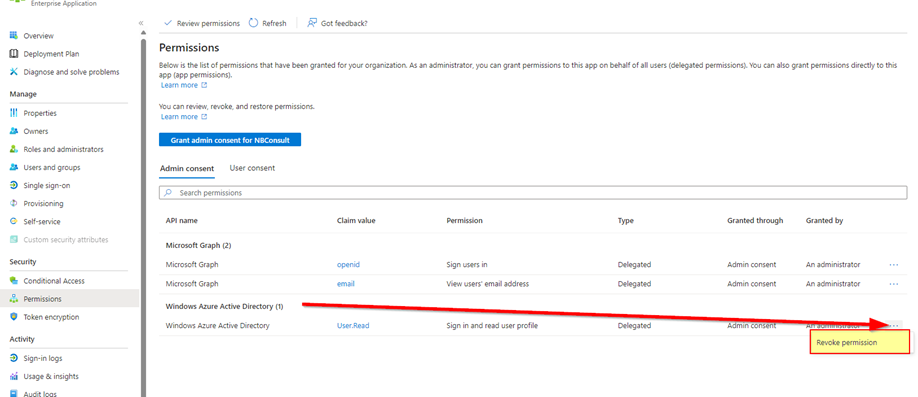Screen dimensions: 918x397
Task: Click the Claim value column header
Action: coord(356,221)
